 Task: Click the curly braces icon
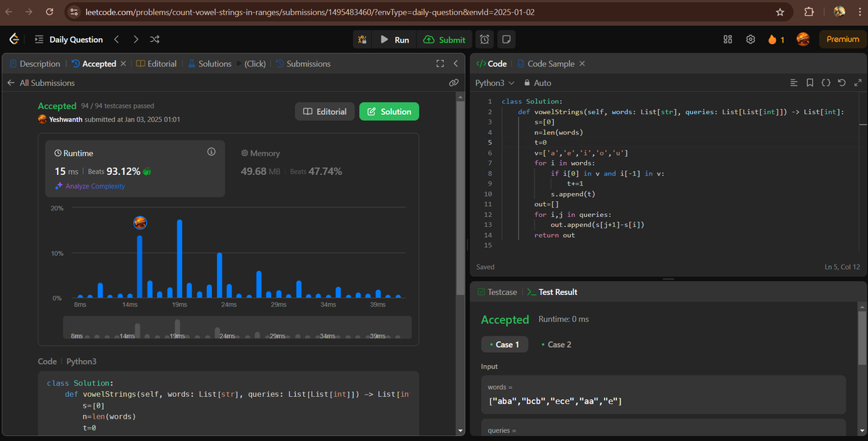[x=826, y=83]
